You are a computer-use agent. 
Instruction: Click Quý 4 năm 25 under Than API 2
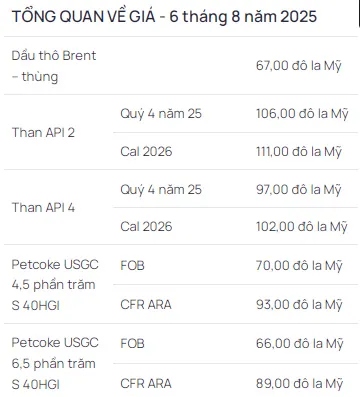(161, 114)
